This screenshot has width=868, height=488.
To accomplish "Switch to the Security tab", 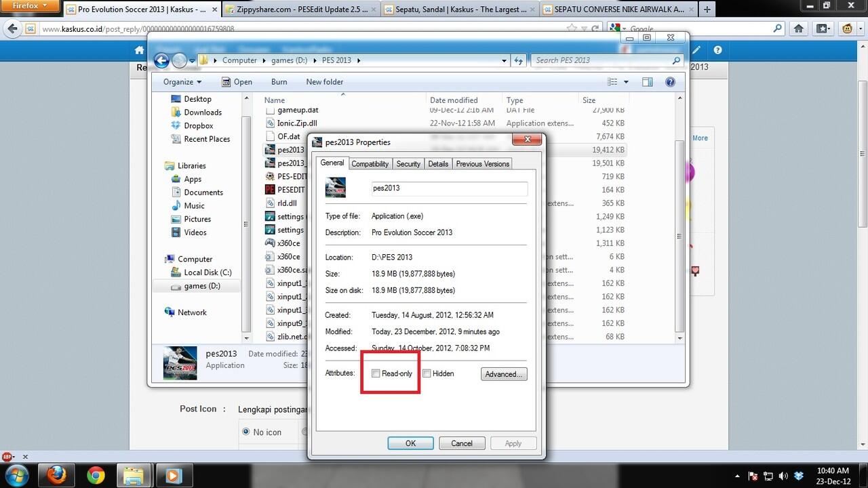I will [x=408, y=164].
